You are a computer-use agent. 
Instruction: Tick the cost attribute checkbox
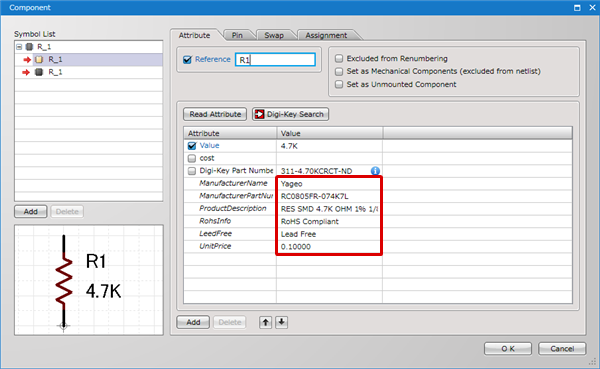[192, 158]
